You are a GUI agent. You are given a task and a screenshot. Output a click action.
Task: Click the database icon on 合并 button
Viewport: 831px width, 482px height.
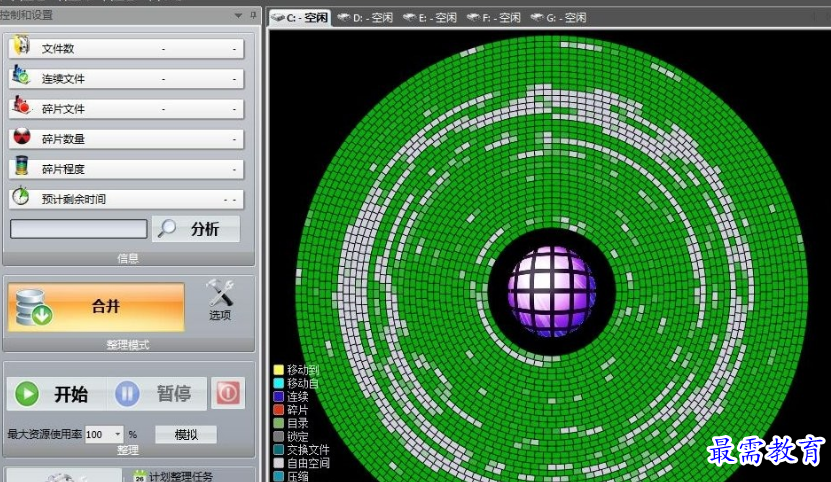coord(33,307)
